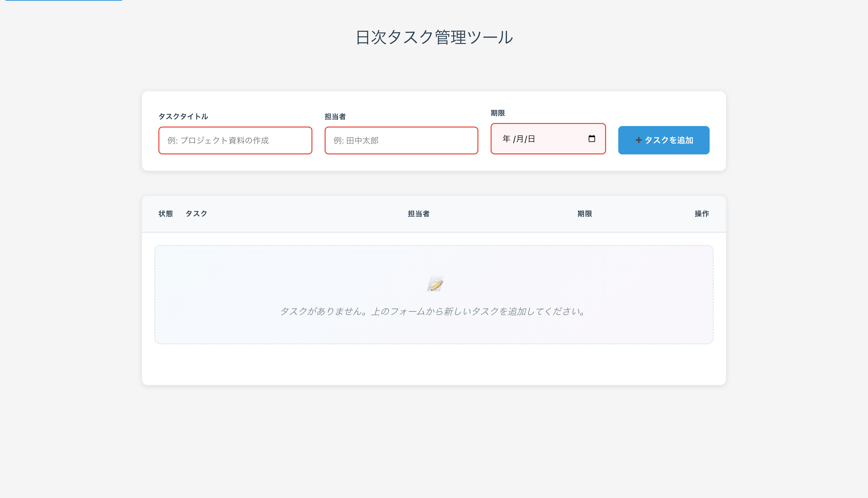
Task: Click the blue bar at top-left corner
Action: tap(64, 0)
